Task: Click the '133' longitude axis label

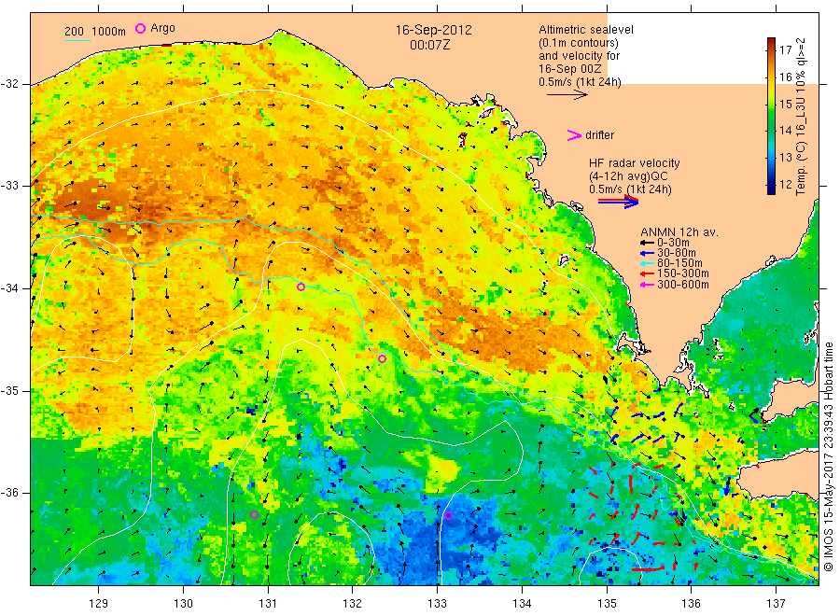Action: (437, 604)
